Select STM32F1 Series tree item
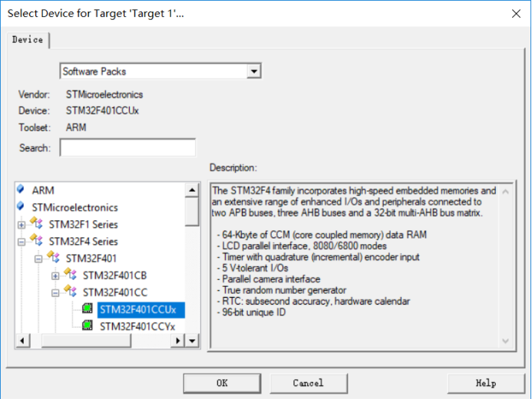The image size is (532, 399). 84,224
